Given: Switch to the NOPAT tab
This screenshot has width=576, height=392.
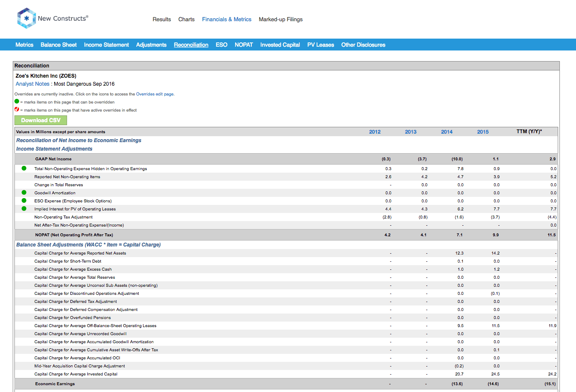Looking at the screenshot, I should pyautogui.click(x=244, y=45).
